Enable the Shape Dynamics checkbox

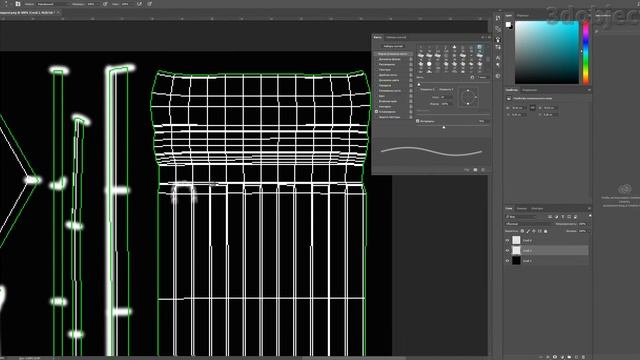point(376,59)
